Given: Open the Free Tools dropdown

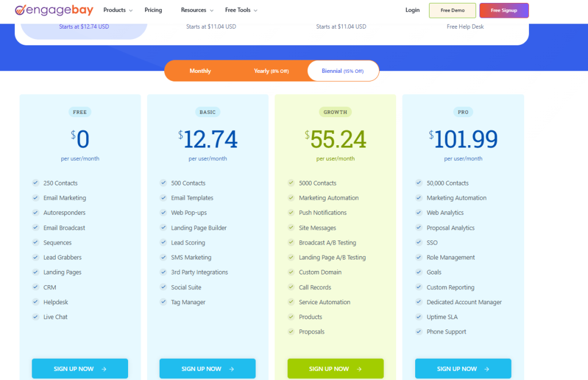Looking at the screenshot, I should click(x=241, y=10).
